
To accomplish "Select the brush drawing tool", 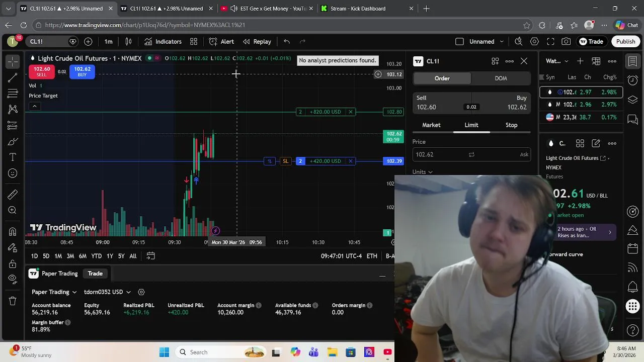I will 13,142.
